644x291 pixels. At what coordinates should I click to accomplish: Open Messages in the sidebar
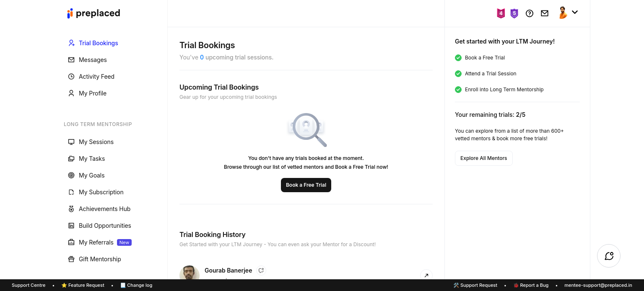93,60
